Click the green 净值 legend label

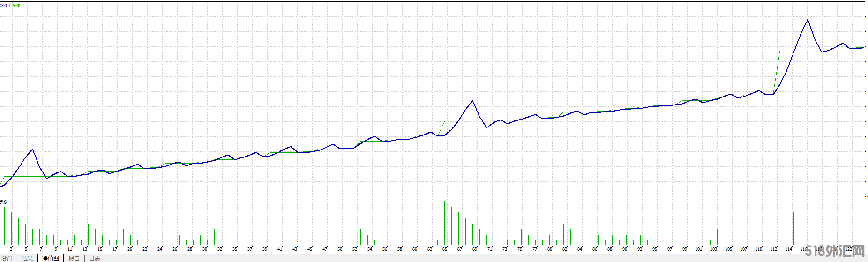pos(16,6)
